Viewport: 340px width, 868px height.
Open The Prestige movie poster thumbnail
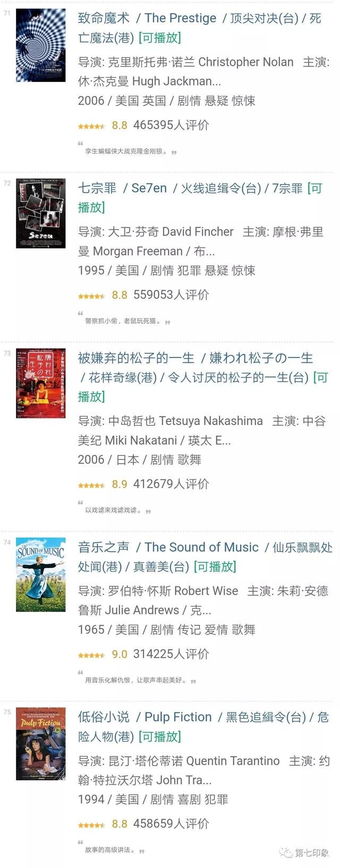41,45
